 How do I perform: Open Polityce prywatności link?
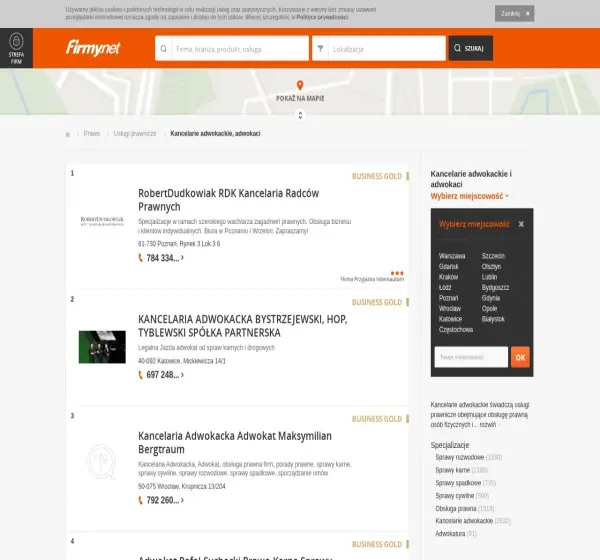(x=322, y=17)
